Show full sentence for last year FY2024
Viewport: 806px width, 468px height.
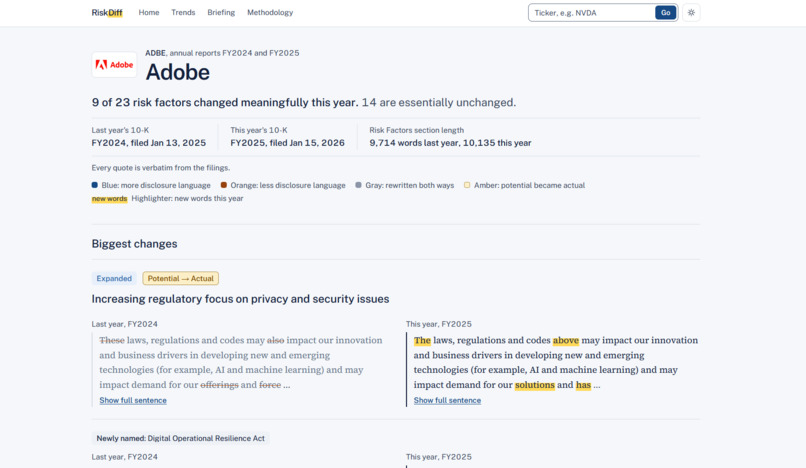pos(133,400)
